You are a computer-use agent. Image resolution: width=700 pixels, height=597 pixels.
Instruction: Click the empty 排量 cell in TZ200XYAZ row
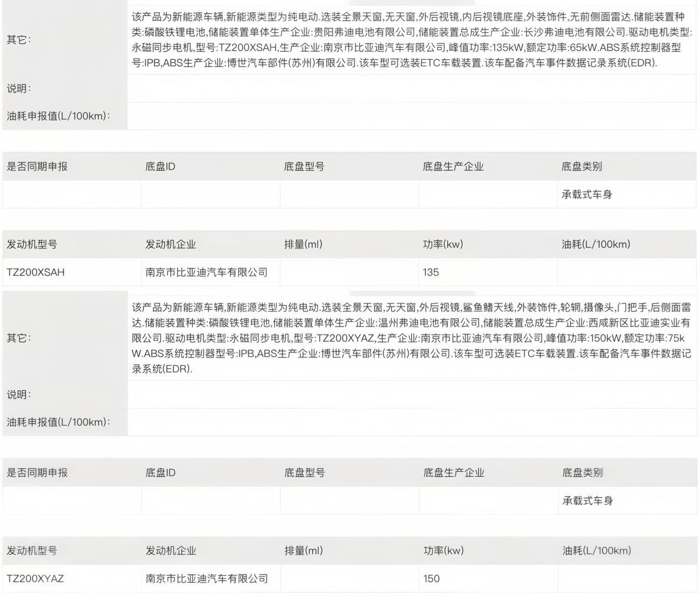click(349, 579)
